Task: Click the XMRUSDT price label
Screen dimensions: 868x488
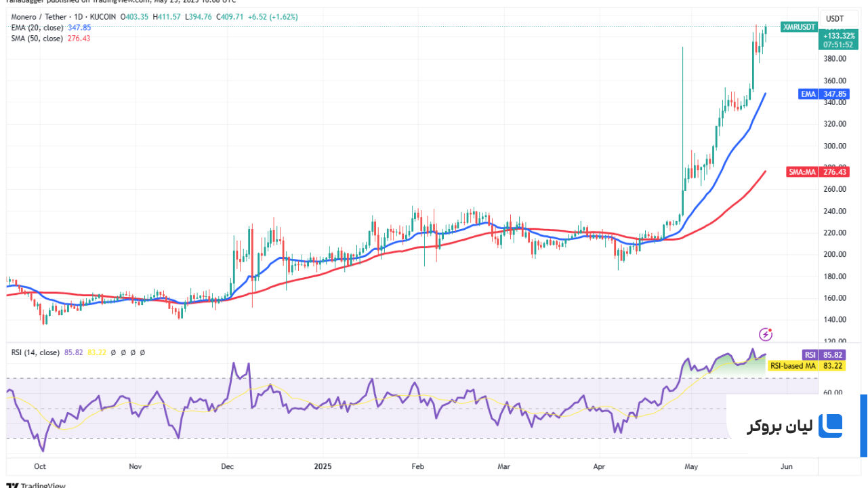Action: [798, 27]
